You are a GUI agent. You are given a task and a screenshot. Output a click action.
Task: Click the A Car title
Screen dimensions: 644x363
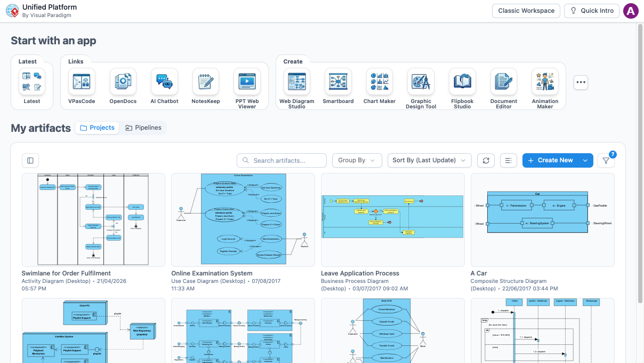click(x=479, y=273)
